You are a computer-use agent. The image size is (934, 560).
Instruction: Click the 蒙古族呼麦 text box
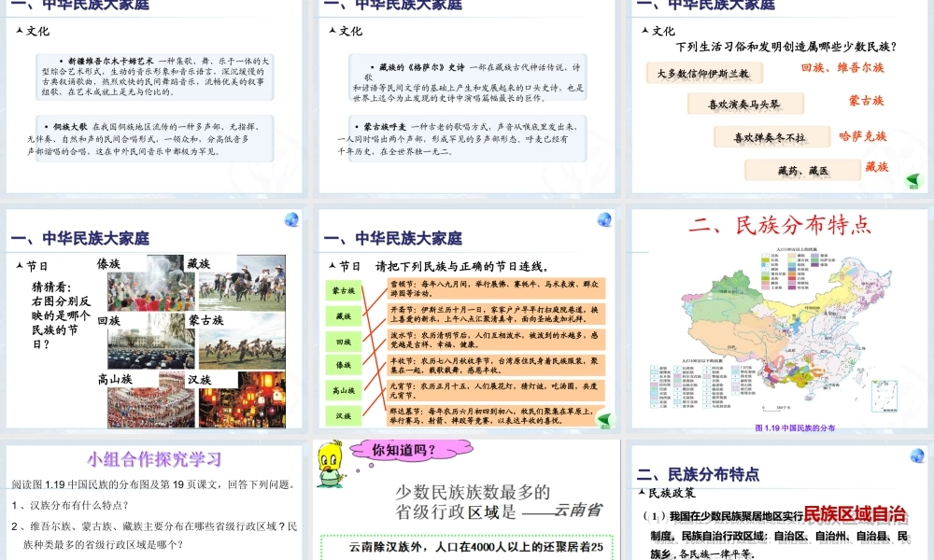click(x=468, y=139)
